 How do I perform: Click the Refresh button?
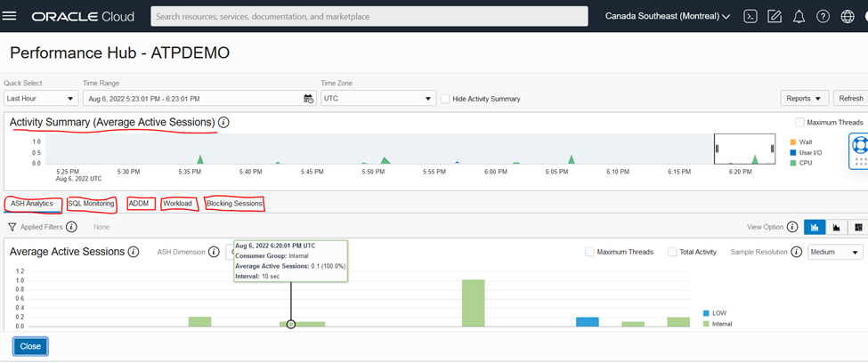850,99
